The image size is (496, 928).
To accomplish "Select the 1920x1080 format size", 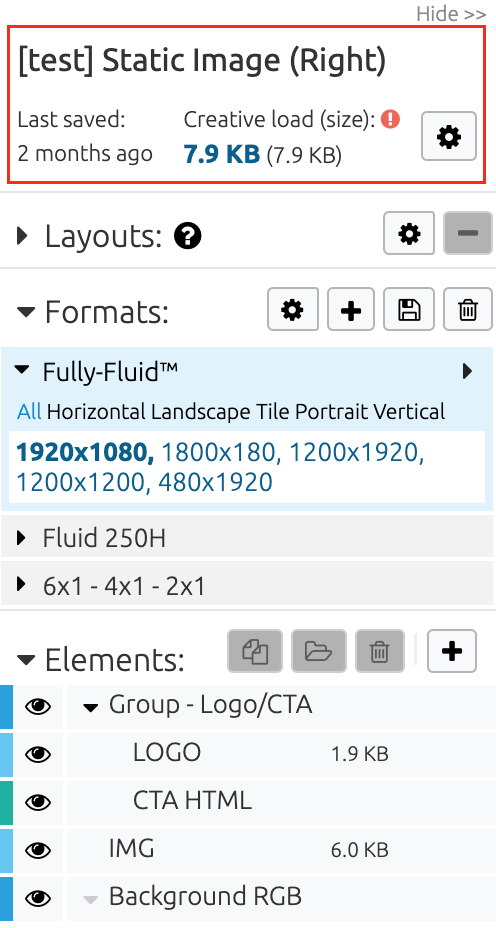I will point(85,453).
